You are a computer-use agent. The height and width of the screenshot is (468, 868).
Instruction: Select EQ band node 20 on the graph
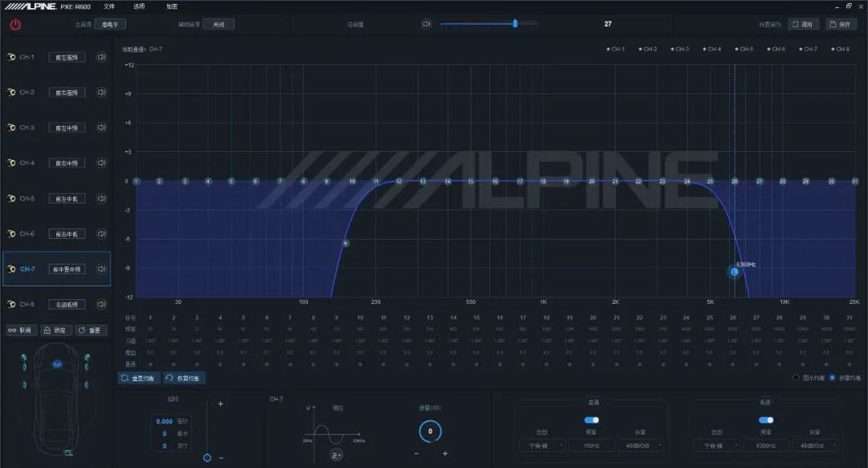pyautogui.click(x=592, y=181)
